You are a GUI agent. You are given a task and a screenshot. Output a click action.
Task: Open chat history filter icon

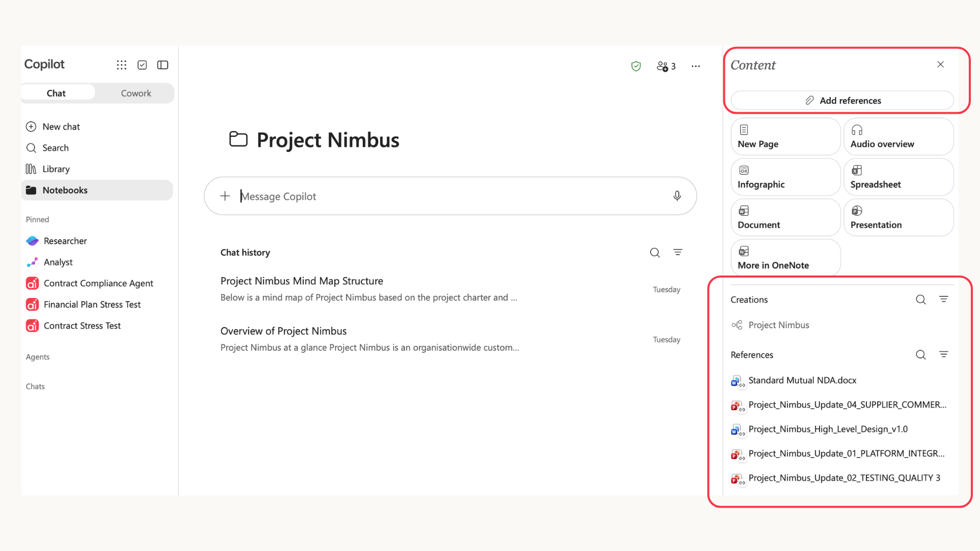point(678,252)
